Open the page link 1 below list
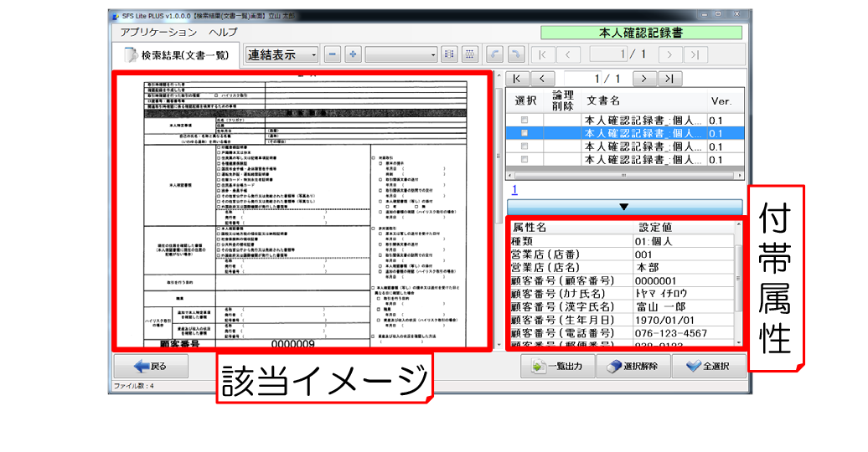The image size is (868, 452). [514, 190]
